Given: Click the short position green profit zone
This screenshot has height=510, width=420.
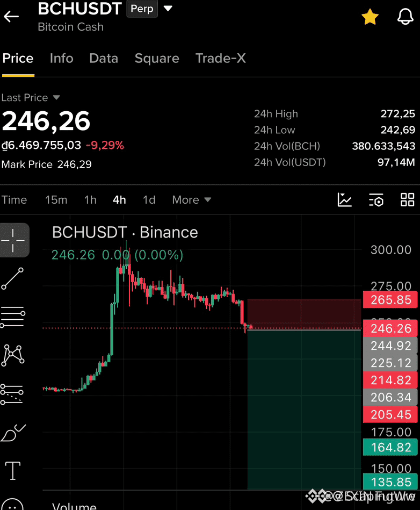Looking at the screenshot, I should [305, 409].
